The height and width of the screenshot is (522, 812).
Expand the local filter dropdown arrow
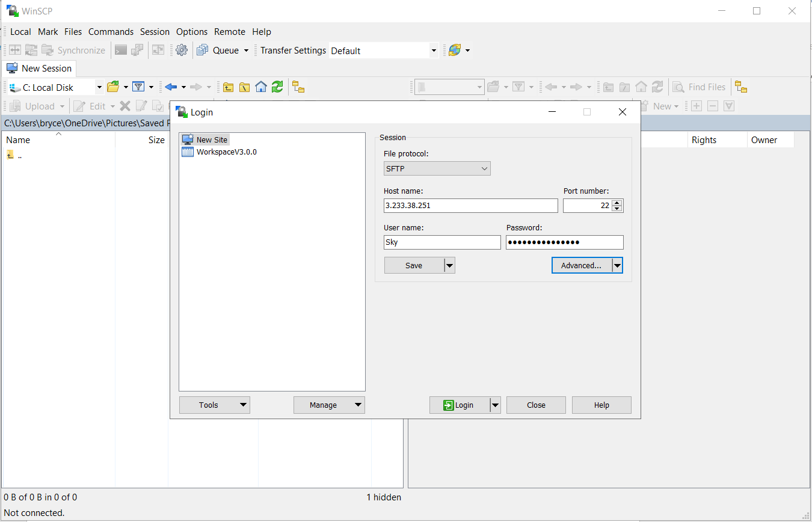click(x=151, y=87)
